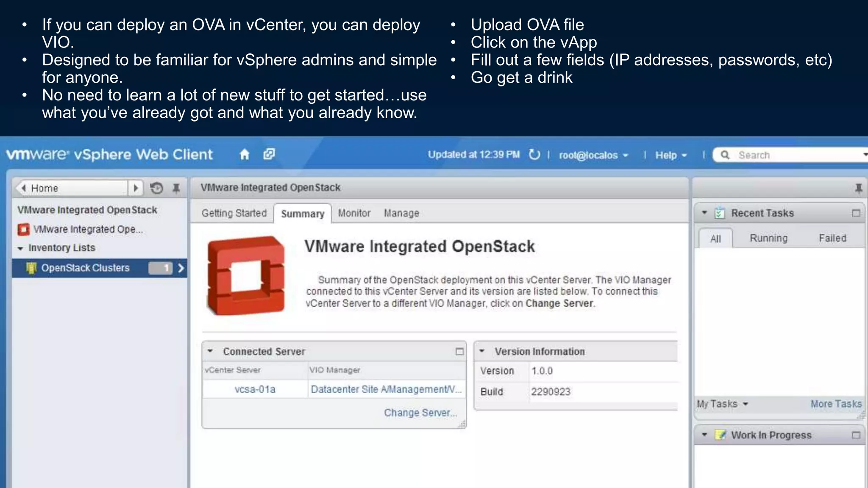Click the navigator forward arrow
This screenshot has height=488, width=868.
pyautogui.click(x=136, y=188)
